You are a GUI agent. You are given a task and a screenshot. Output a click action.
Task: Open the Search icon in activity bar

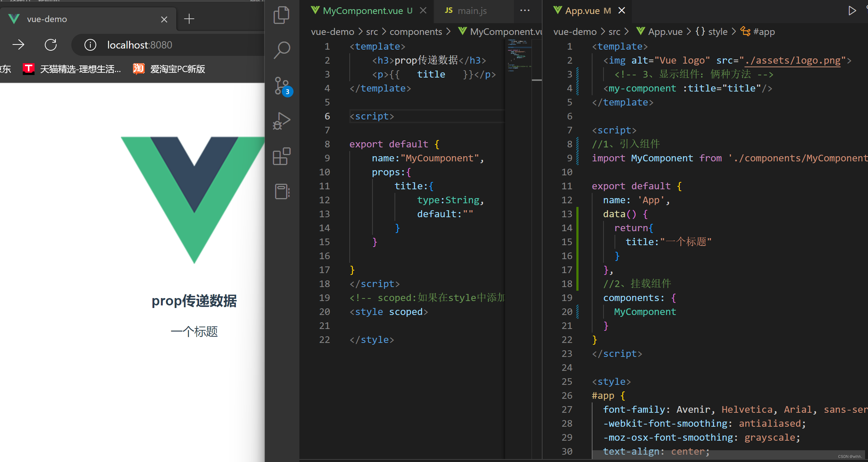282,50
